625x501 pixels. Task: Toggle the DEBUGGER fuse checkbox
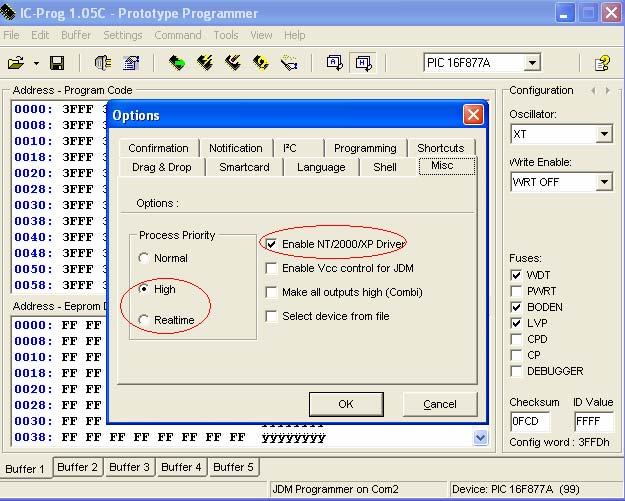point(516,371)
